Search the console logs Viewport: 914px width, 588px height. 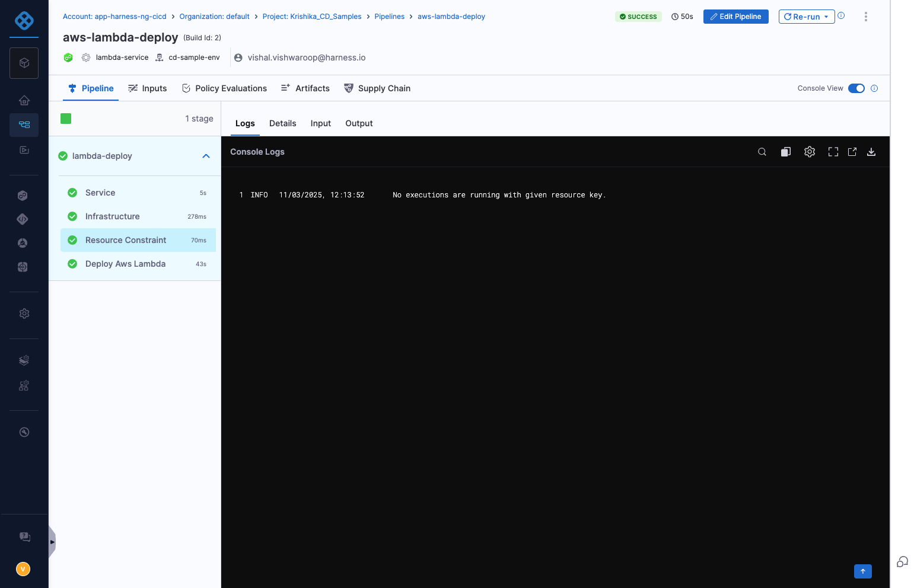(x=762, y=152)
